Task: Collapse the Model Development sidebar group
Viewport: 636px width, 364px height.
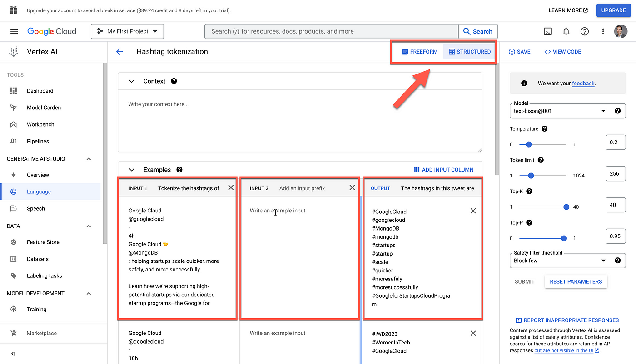Action: click(x=89, y=293)
